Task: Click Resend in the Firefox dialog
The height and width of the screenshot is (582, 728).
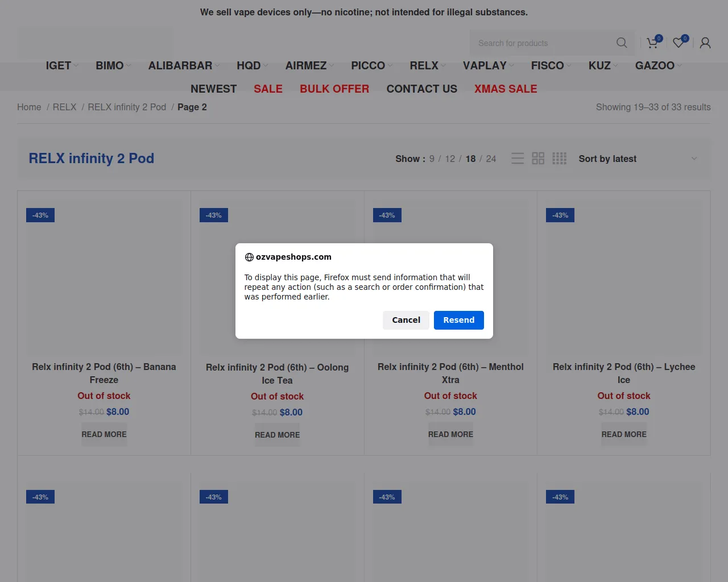Action: point(459,320)
